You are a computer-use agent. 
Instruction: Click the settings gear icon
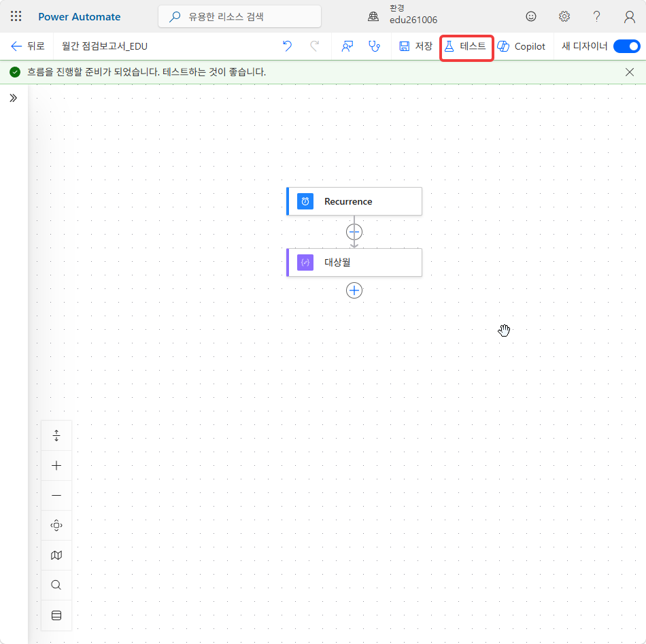pos(564,16)
